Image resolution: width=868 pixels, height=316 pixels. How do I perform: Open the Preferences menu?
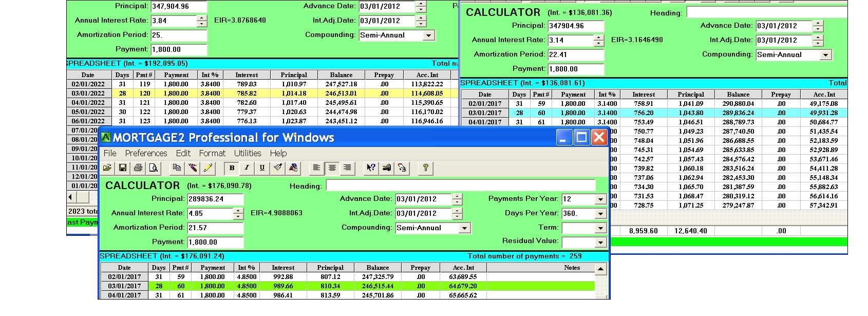coord(146,153)
